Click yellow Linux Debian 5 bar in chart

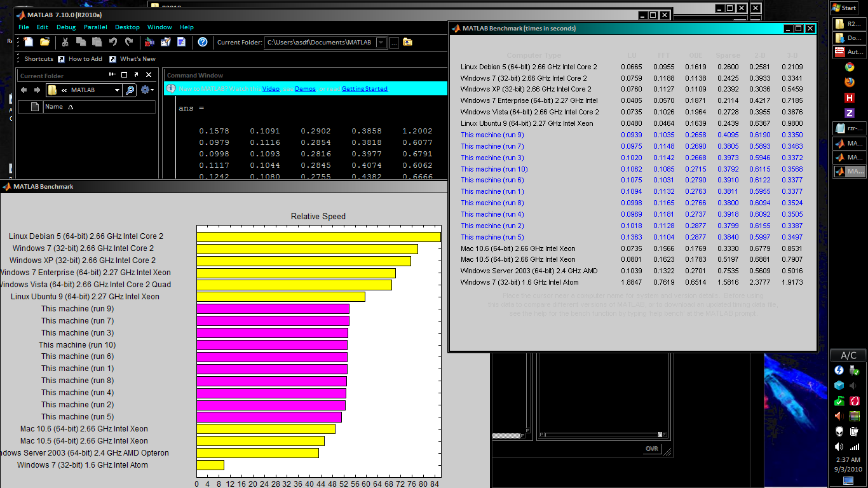(x=318, y=236)
